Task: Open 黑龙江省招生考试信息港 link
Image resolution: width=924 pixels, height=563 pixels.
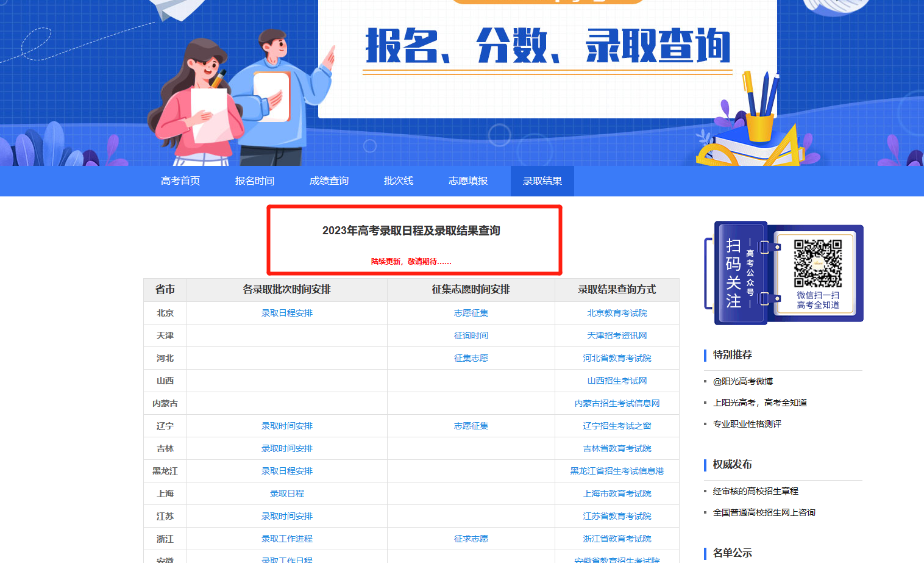Action: tap(617, 471)
